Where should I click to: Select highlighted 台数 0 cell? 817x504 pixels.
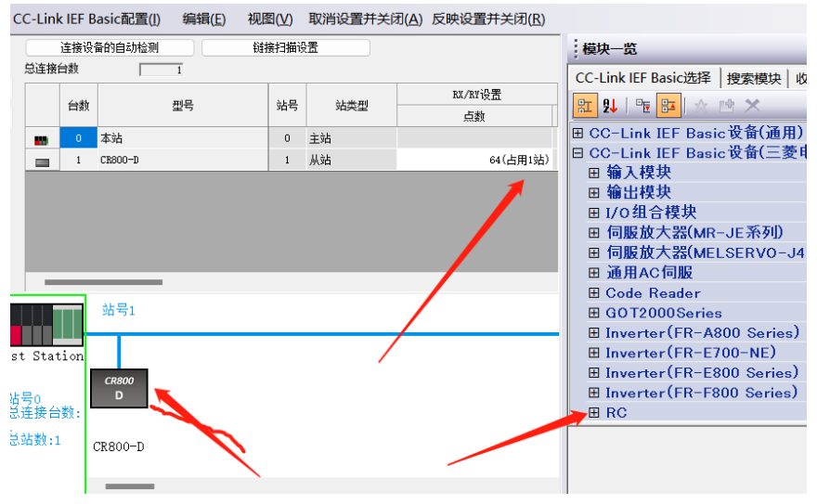click(79, 138)
